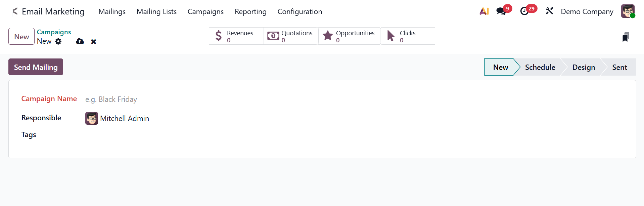The height and width of the screenshot is (206, 644).
Task: Click the bookmark icon at top right
Action: 625,37
